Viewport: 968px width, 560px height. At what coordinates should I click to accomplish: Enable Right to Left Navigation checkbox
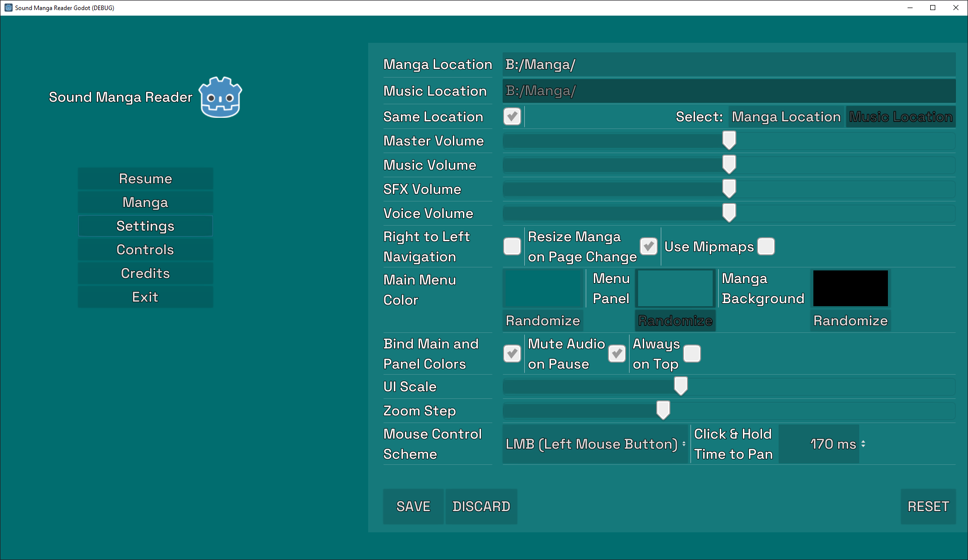tap(512, 247)
